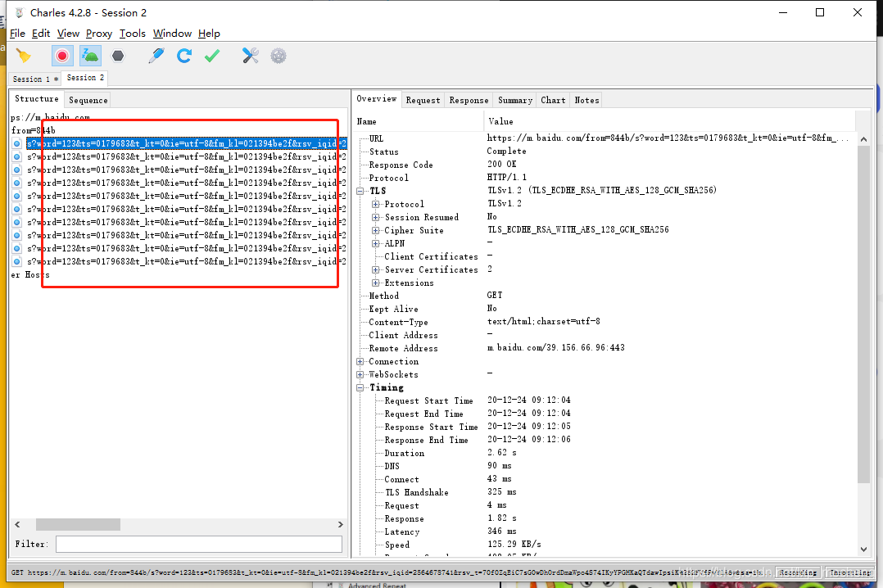This screenshot has height=588, width=883.
Task: Collapse the TLS section
Action: coord(360,191)
